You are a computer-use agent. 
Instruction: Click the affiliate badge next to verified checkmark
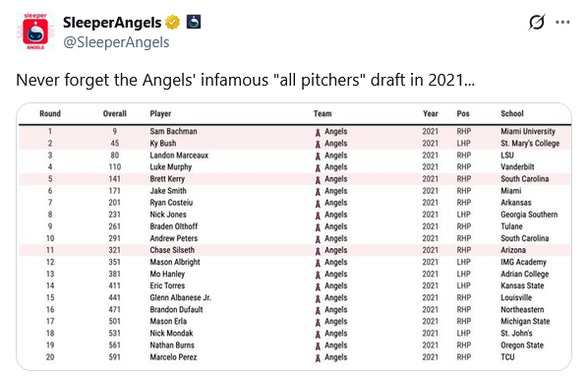coord(194,22)
